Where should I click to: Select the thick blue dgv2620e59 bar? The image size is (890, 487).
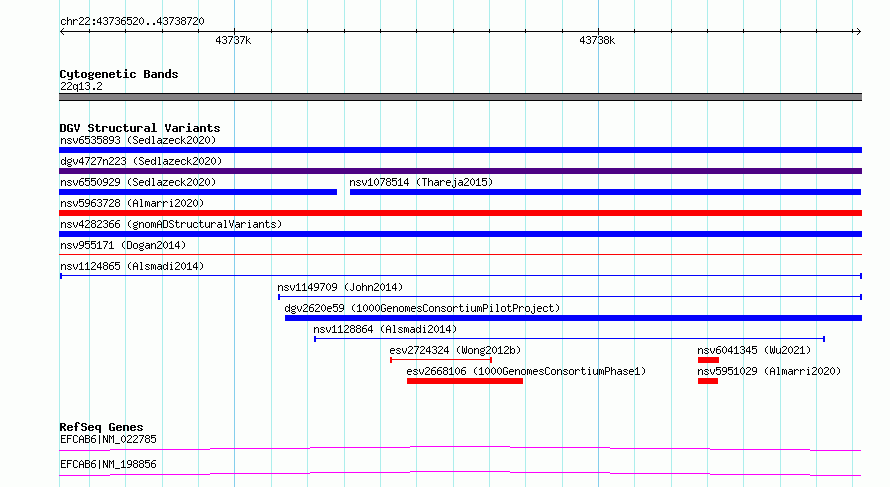pos(573,318)
